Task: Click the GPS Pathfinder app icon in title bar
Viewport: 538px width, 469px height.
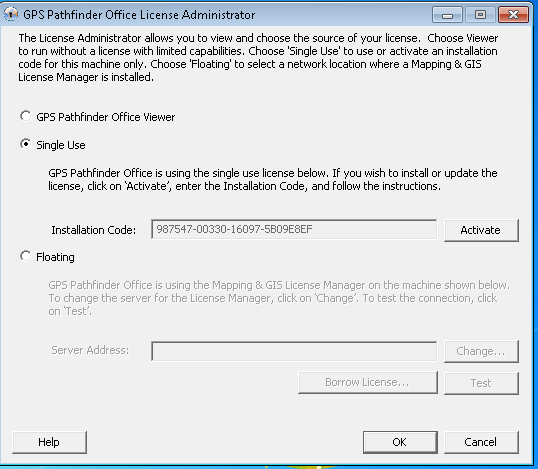Action: pyautogui.click(x=11, y=14)
